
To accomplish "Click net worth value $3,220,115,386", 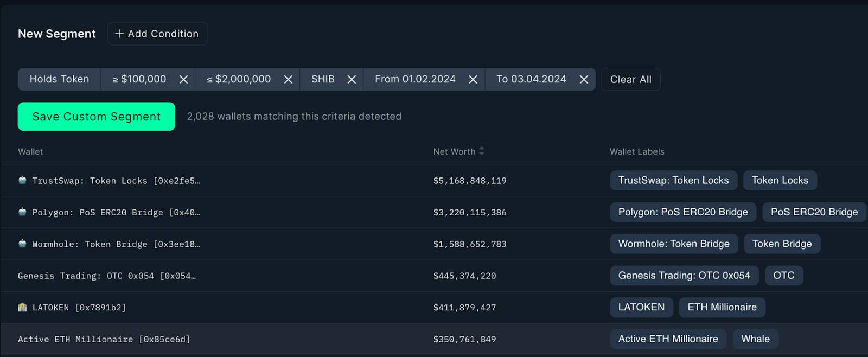I will 470,212.
